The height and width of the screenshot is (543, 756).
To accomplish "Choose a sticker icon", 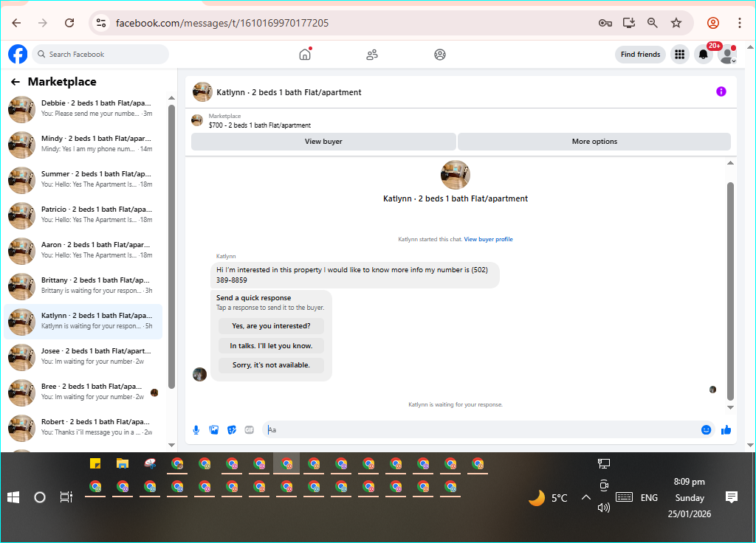I will [232, 430].
